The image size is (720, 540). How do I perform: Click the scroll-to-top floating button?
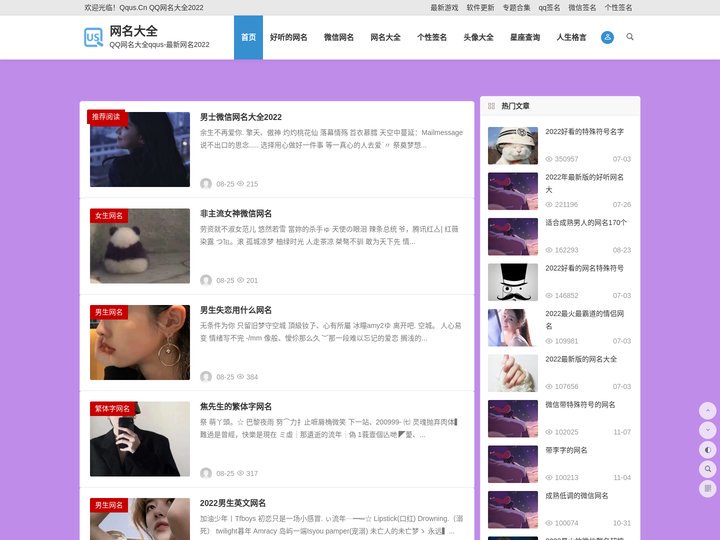click(708, 410)
